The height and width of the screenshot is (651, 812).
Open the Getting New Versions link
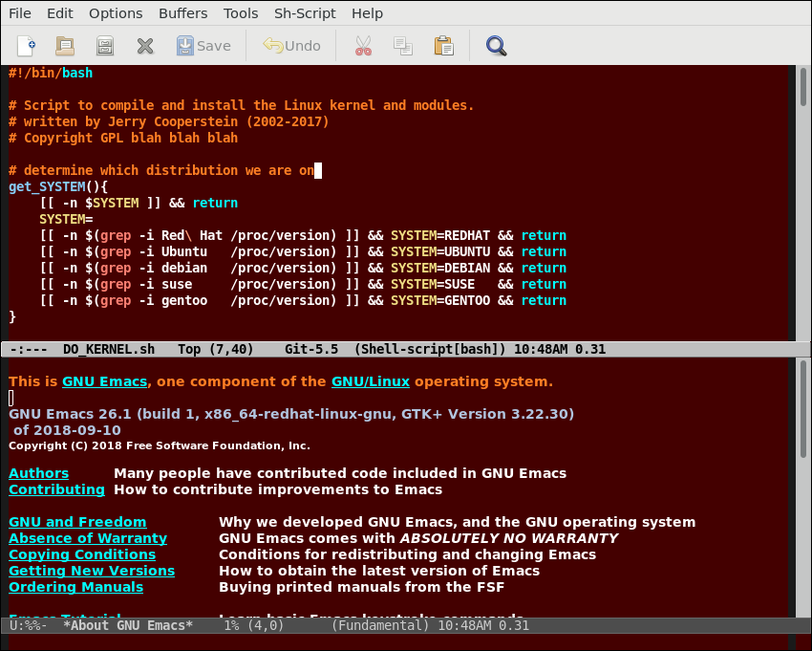[x=92, y=571]
